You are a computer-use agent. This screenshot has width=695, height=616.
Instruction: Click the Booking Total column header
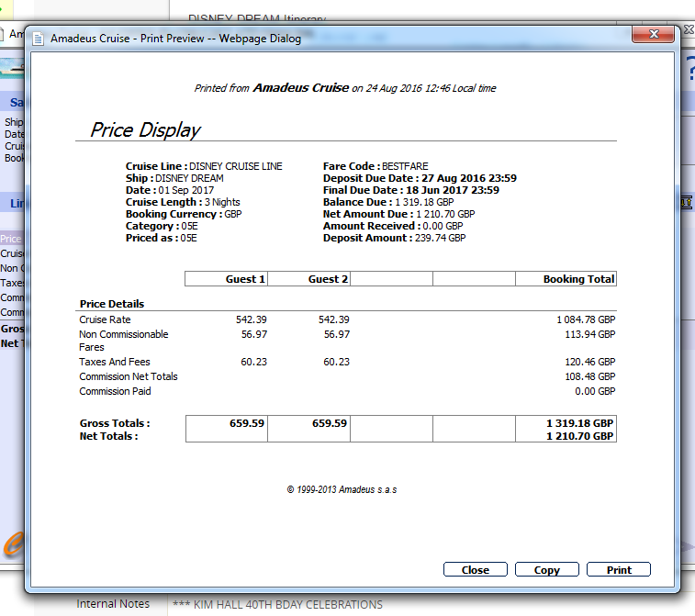coord(566,279)
